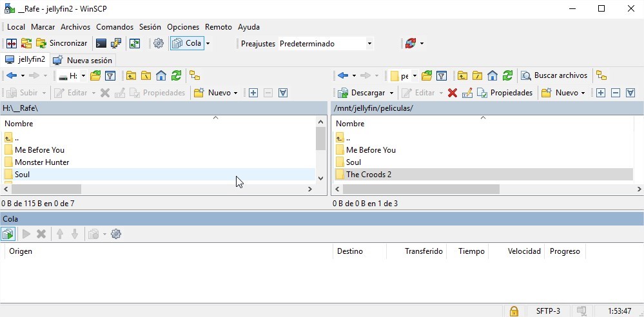Open the local H: drive dropdown
The width and height of the screenshot is (644, 317).
click(72, 75)
